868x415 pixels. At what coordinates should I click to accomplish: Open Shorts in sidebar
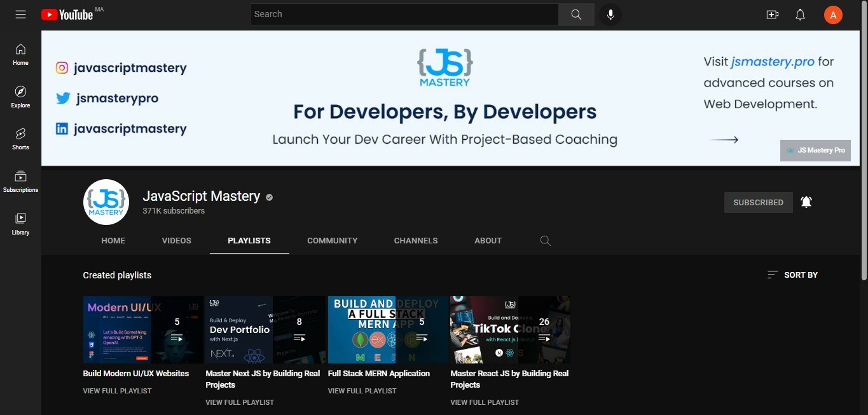pos(20,139)
